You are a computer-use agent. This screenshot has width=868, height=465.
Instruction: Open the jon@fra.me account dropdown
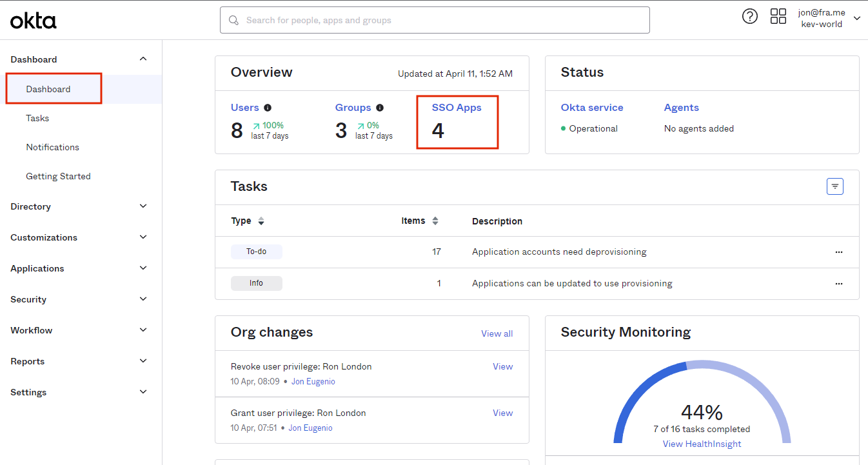[856, 19]
